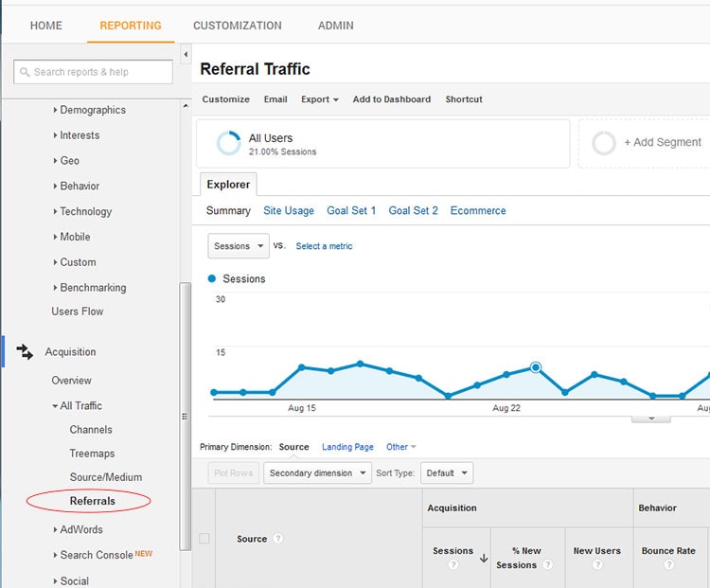Screen dimensions: 710x588
Task: Go to the HOME tab
Action: click(x=46, y=26)
